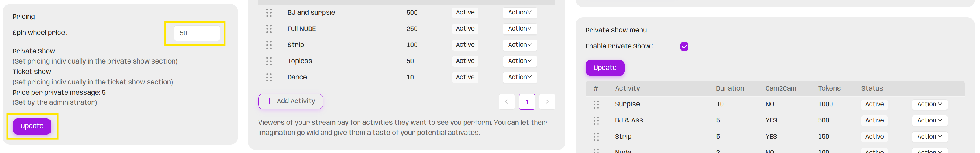Click drag handle for private Strip row
This screenshot has width=980, height=153.
[x=596, y=137]
